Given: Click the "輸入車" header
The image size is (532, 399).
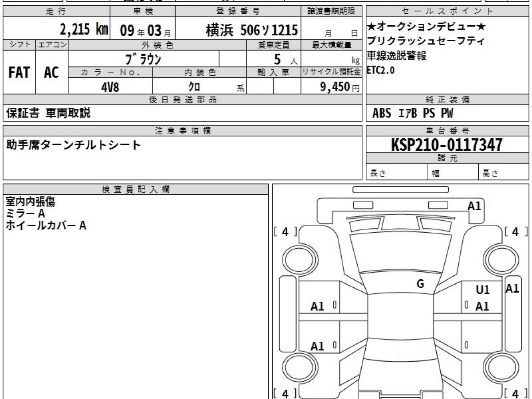Looking at the screenshot, I should (x=274, y=72).
